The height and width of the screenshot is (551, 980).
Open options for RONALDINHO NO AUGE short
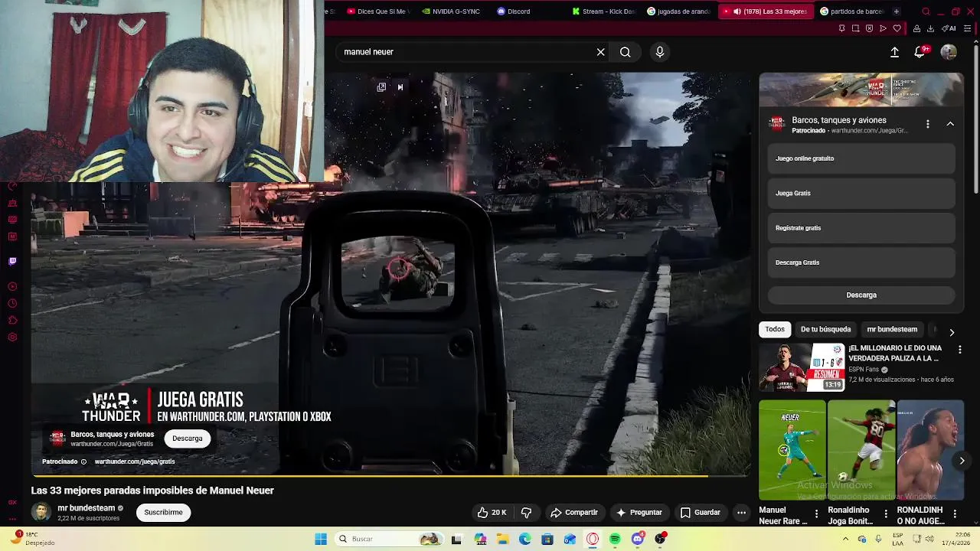click(955, 514)
